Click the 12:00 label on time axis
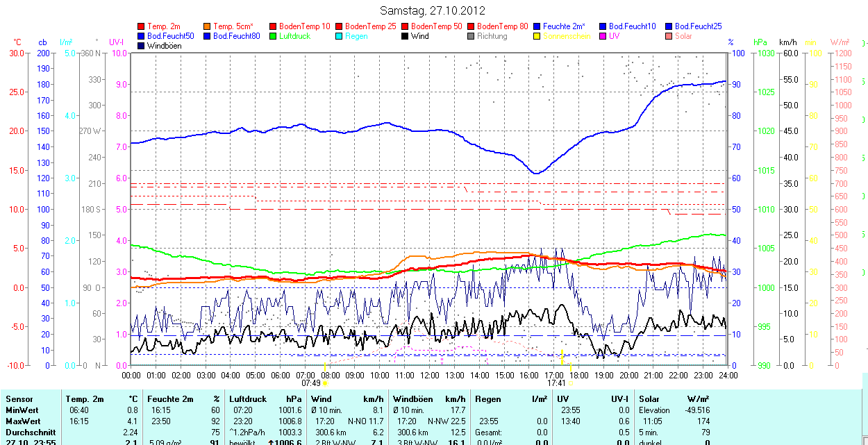 429,375
